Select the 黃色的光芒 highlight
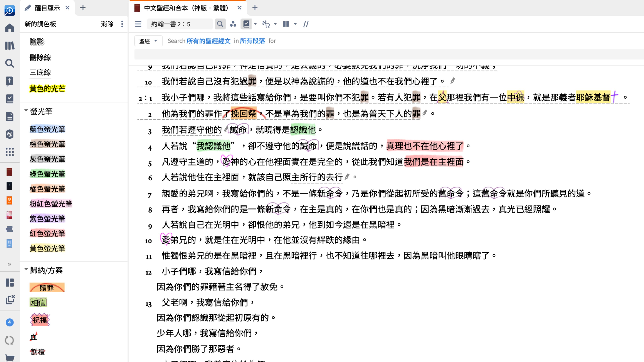 pyautogui.click(x=47, y=88)
